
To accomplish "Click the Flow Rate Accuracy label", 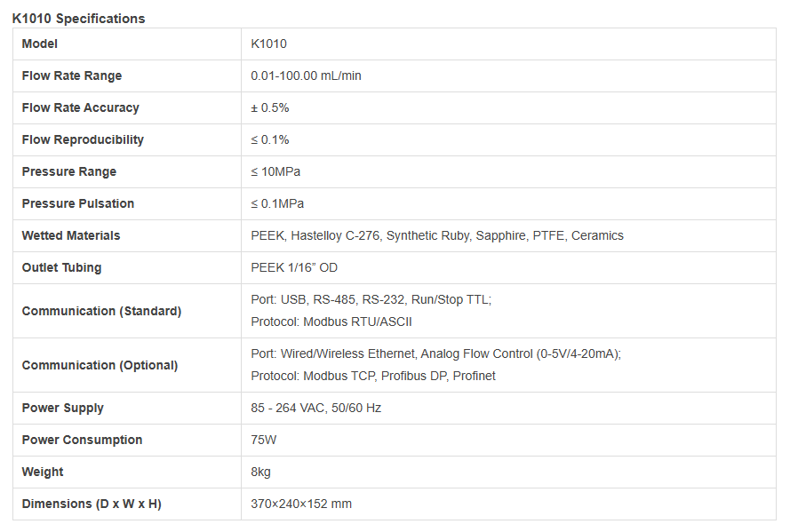I will tap(81, 107).
